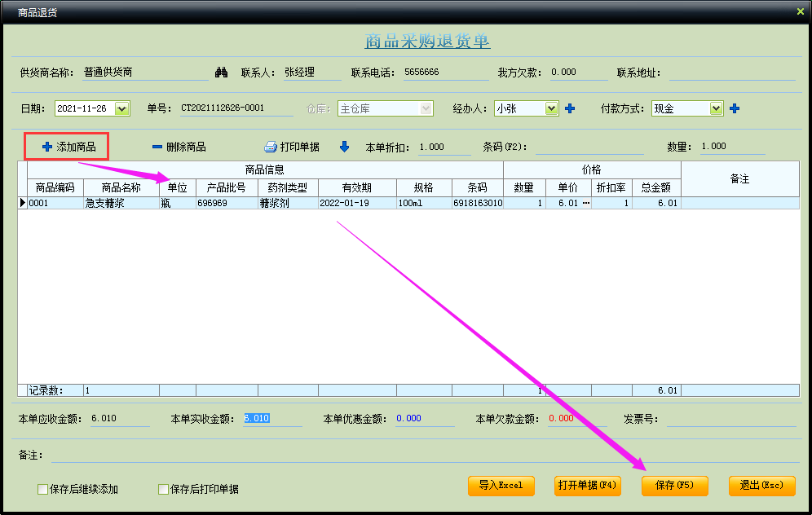Click the 发票号 field
Image resolution: width=812 pixels, height=515 pixels.
pyautogui.click(x=731, y=419)
